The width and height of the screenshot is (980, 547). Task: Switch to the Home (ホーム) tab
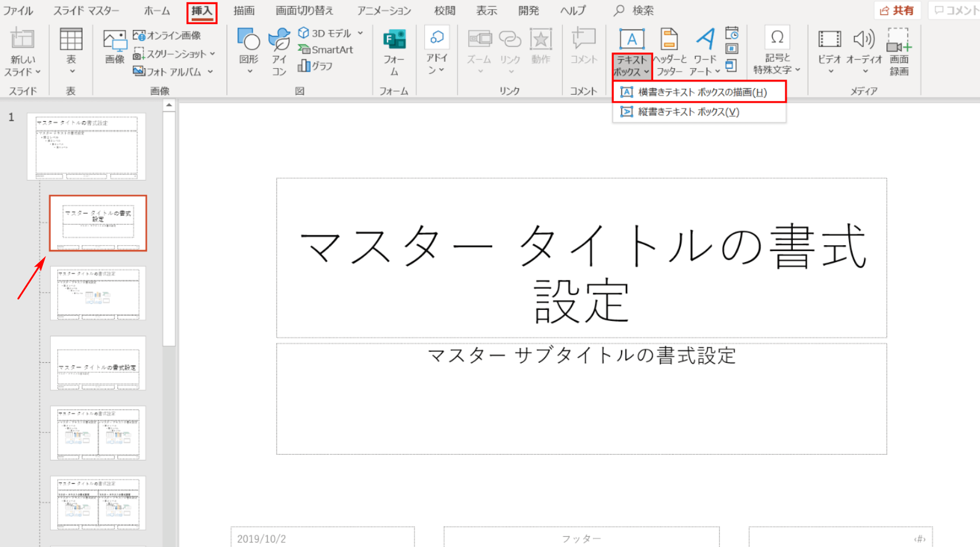(157, 10)
